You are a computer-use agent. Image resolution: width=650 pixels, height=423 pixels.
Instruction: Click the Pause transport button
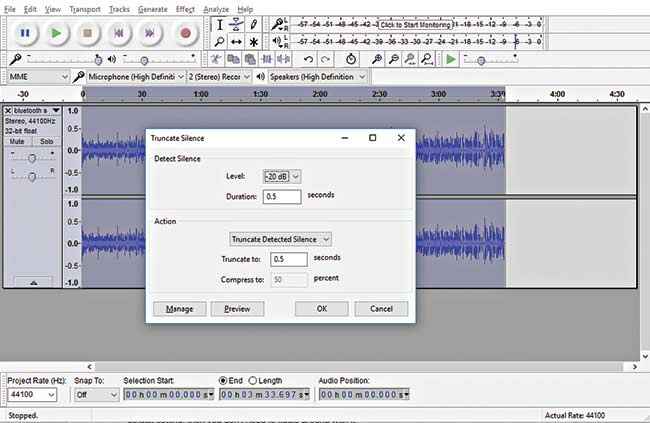pos(25,33)
